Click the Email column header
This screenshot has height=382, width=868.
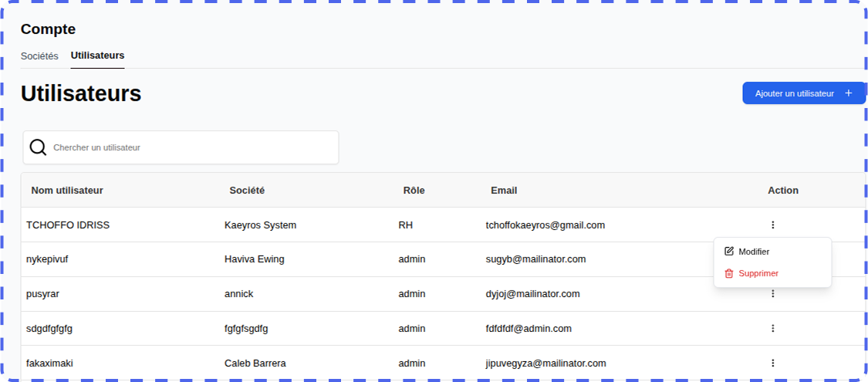coord(504,191)
